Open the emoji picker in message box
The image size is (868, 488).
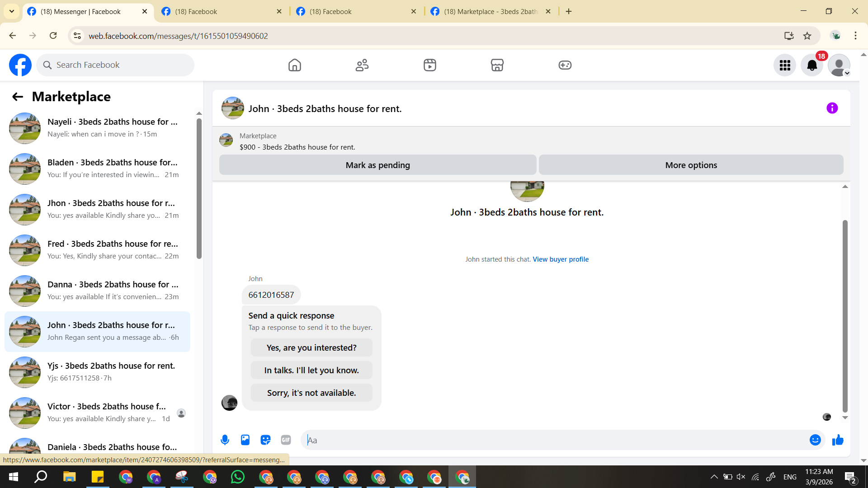tap(815, 440)
